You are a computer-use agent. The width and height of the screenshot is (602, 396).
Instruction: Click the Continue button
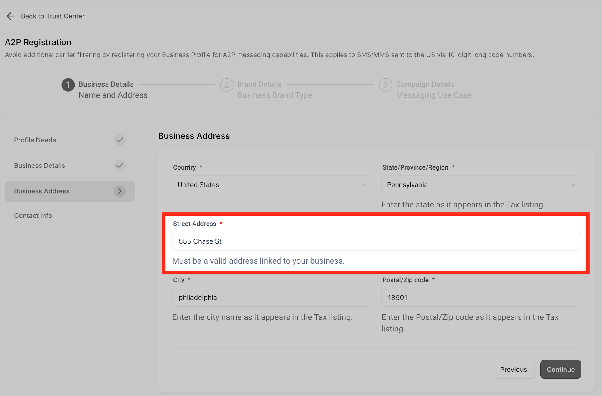560,369
